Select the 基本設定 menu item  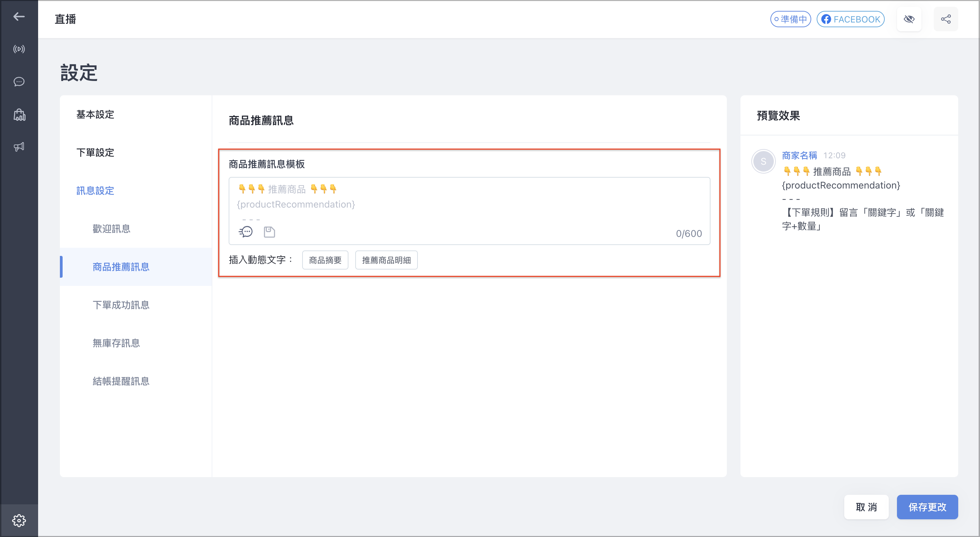point(95,114)
